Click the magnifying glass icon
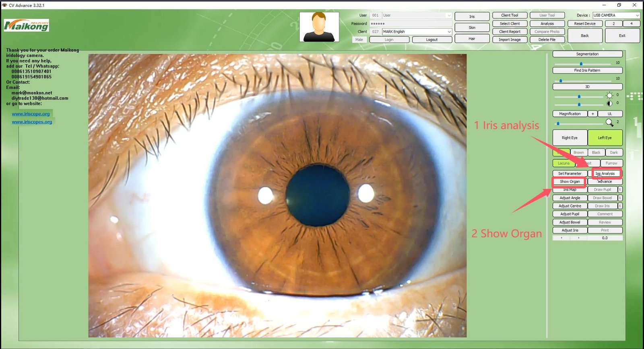The image size is (644, 349). pyautogui.click(x=609, y=122)
